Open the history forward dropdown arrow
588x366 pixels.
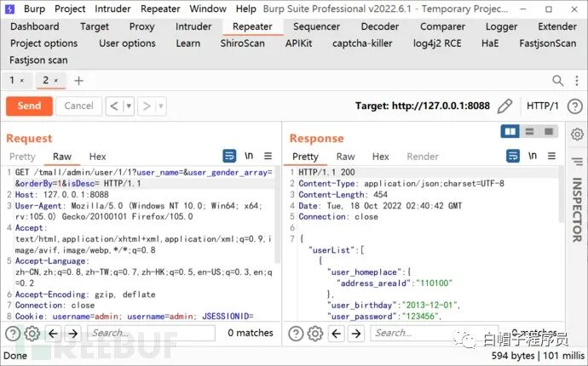click(161, 106)
